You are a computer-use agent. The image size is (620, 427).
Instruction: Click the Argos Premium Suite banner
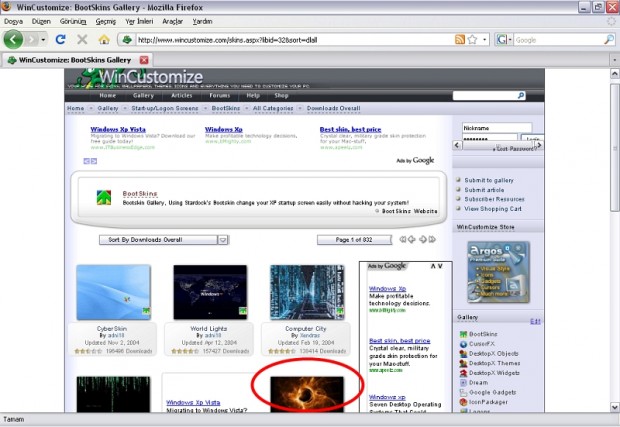(x=498, y=272)
